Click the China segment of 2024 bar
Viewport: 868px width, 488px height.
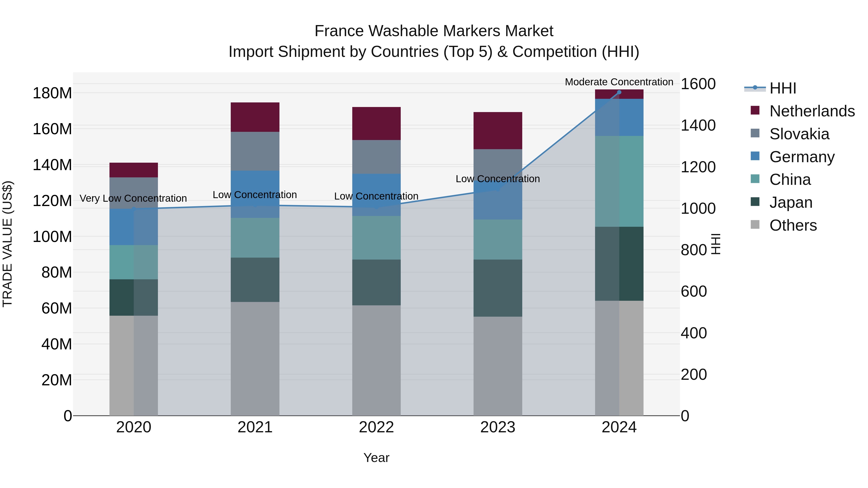[619, 181]
